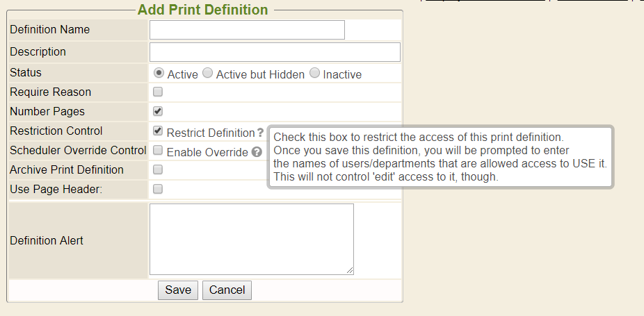
Task: Set status to Inactive
Action: pos(314,73)
